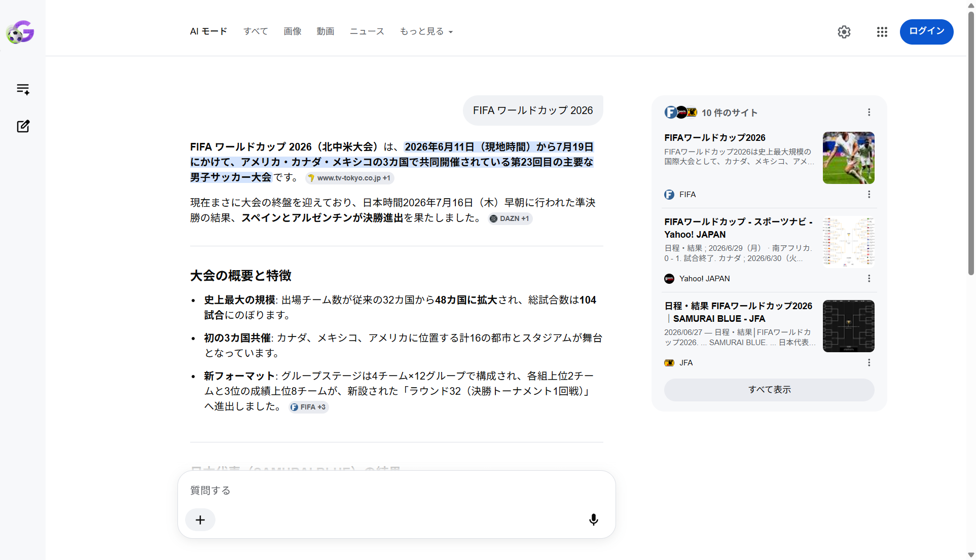Click the Google logo with soccer ball
This screenshot has width=976, height=560.
coord(20,32)
